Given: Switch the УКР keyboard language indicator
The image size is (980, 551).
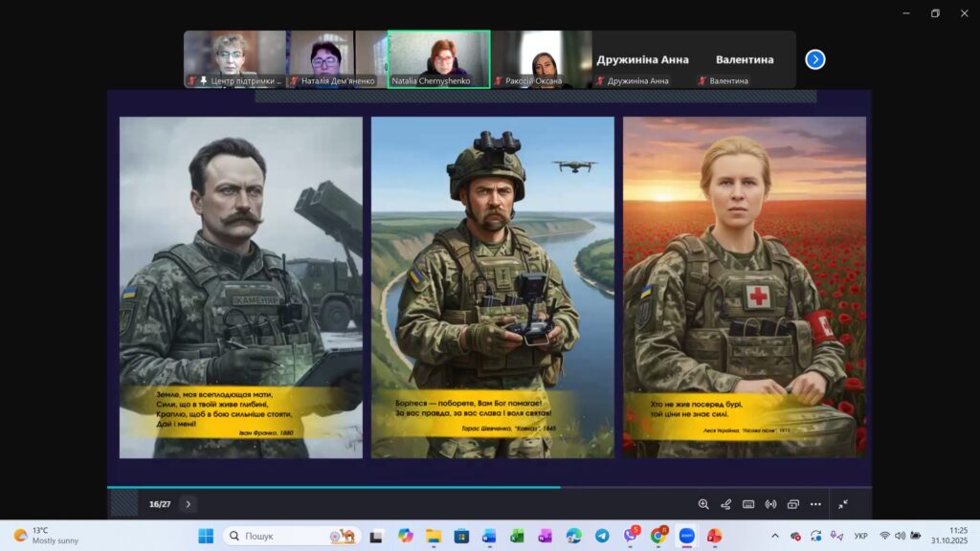Looking at the screenshot, I should click(x=860, y=536).
